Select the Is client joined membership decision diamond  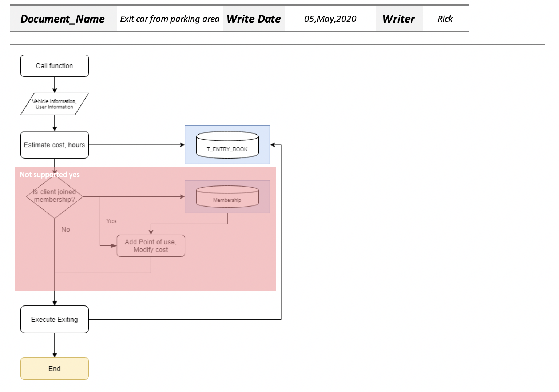pos(54,196)
